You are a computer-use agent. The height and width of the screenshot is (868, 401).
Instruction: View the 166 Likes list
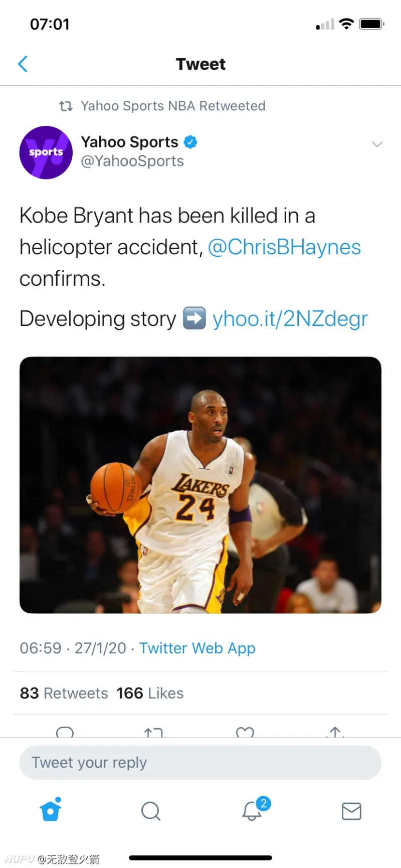150,693
